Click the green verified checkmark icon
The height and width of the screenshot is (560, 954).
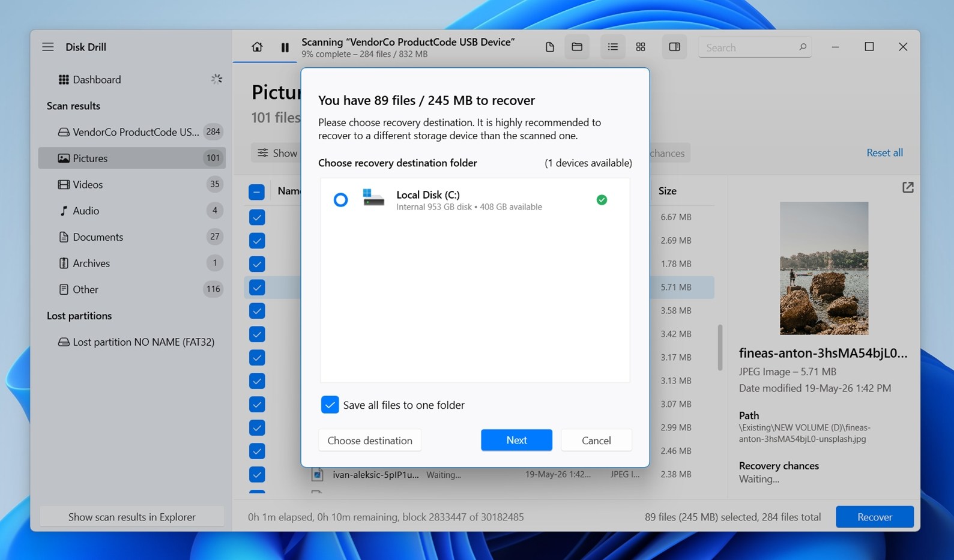(602, 200)
